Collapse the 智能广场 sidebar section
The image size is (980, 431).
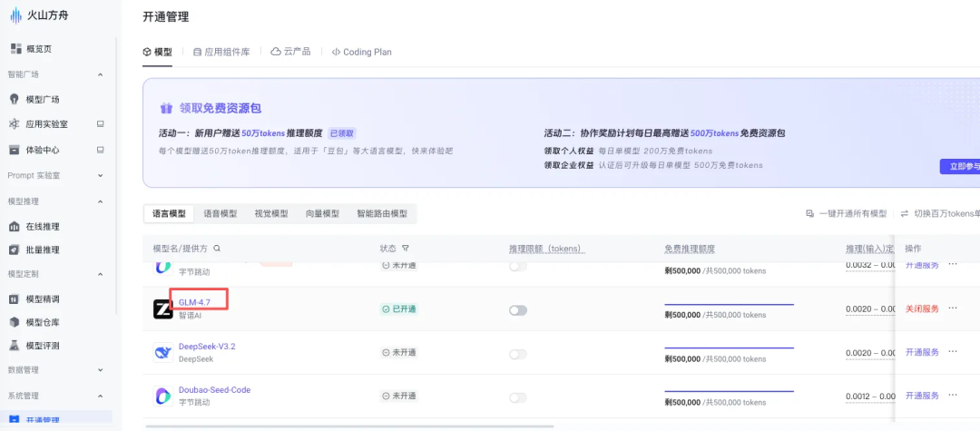click(x=100, y=74)
